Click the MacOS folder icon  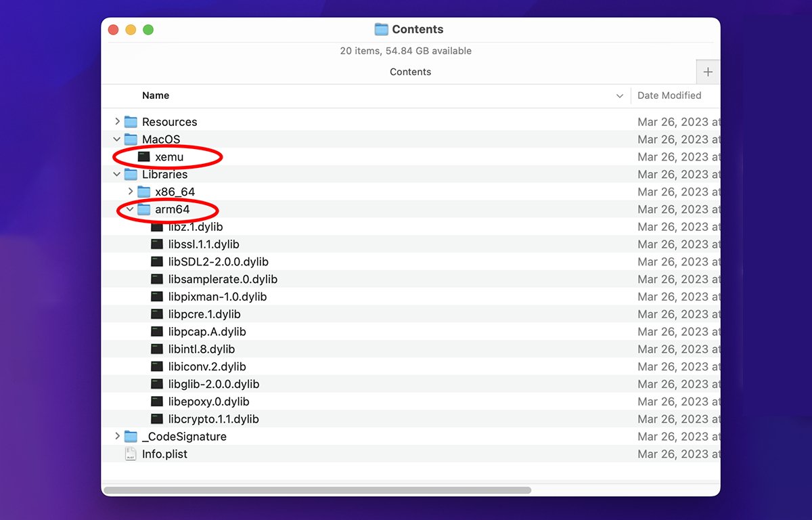[131, 139]
